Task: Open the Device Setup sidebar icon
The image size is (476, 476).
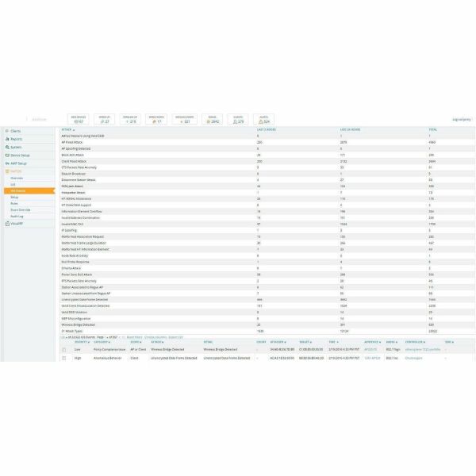Action: click(x=7, y=155)
